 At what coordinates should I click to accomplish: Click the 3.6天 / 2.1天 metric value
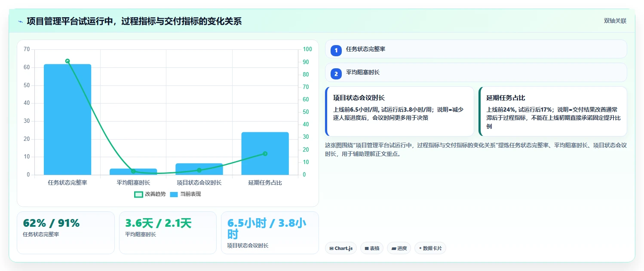[158, 223]
